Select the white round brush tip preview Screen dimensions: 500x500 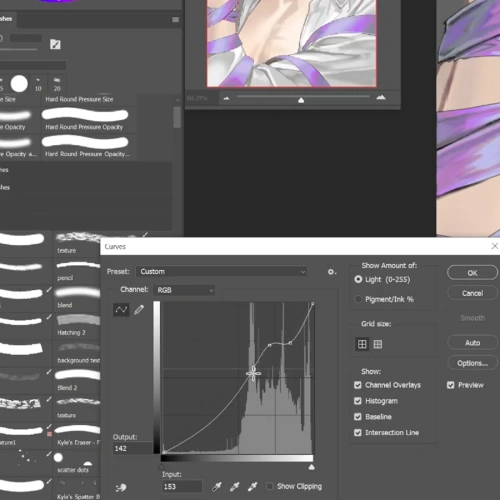pyautogui.click(x=19, y=84)
